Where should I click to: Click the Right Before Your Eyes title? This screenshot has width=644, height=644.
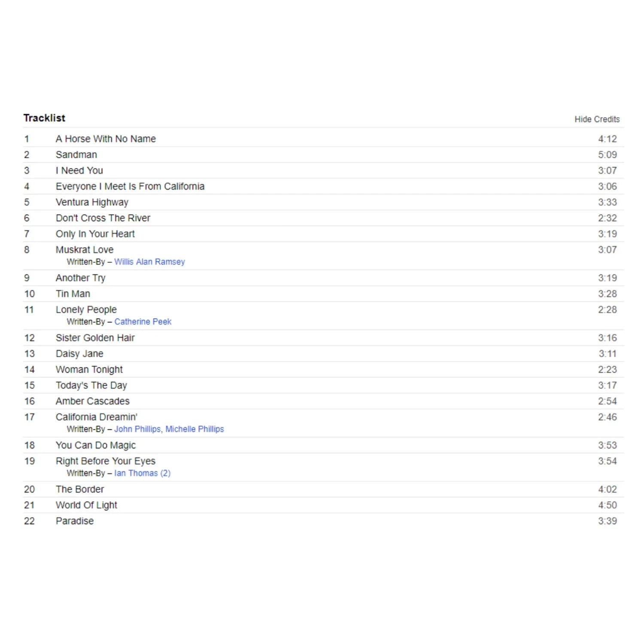click(x=106, y=461)
